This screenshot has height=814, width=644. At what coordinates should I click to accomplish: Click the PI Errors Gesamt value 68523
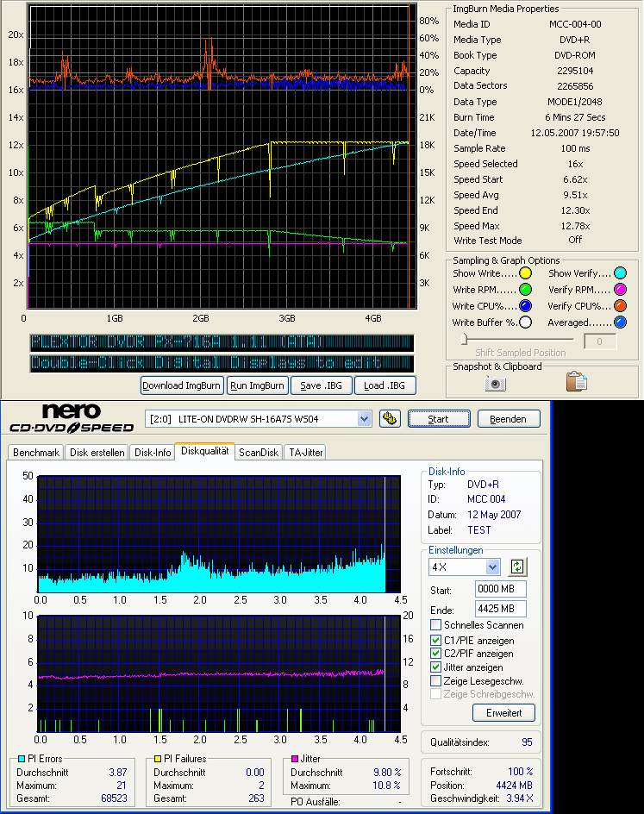pos(114,798)
